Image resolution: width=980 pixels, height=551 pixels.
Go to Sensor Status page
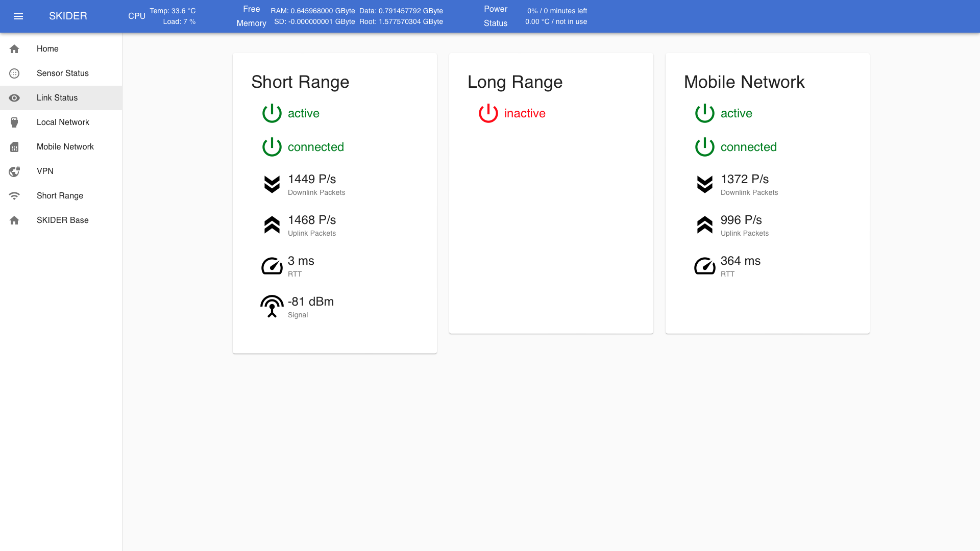61,73
